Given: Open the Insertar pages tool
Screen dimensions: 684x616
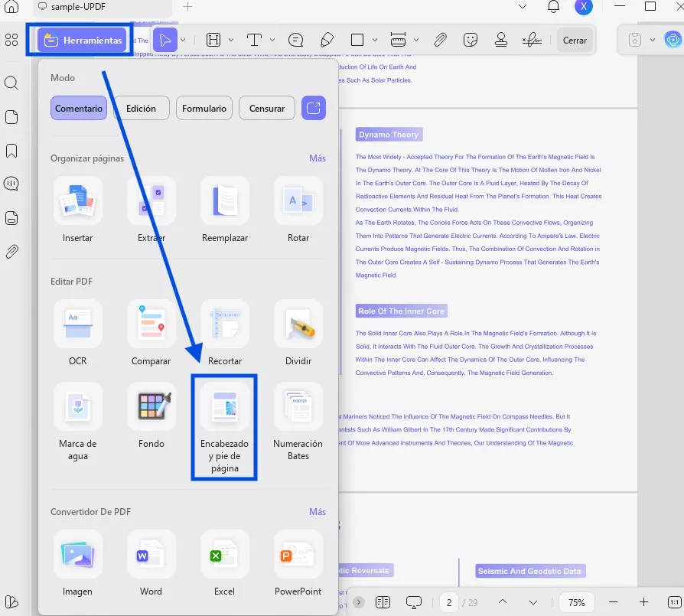Looking at the screenshot, I should point(77,210).
